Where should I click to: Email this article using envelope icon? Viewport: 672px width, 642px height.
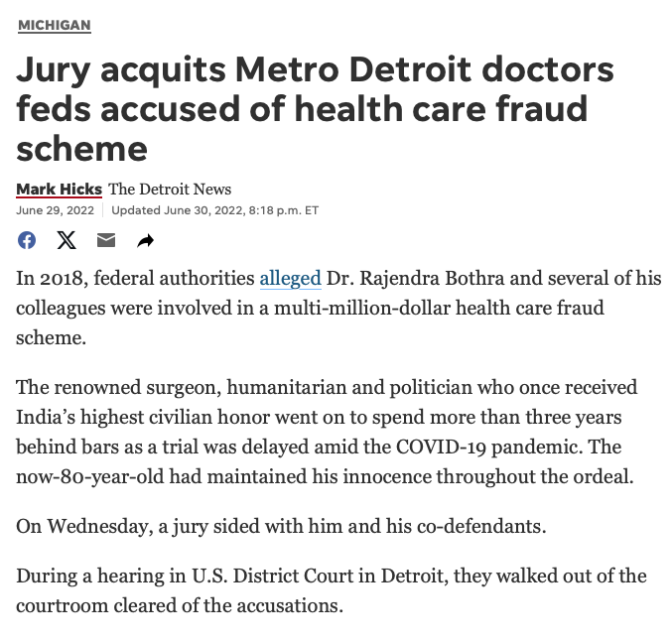[106, 240]
